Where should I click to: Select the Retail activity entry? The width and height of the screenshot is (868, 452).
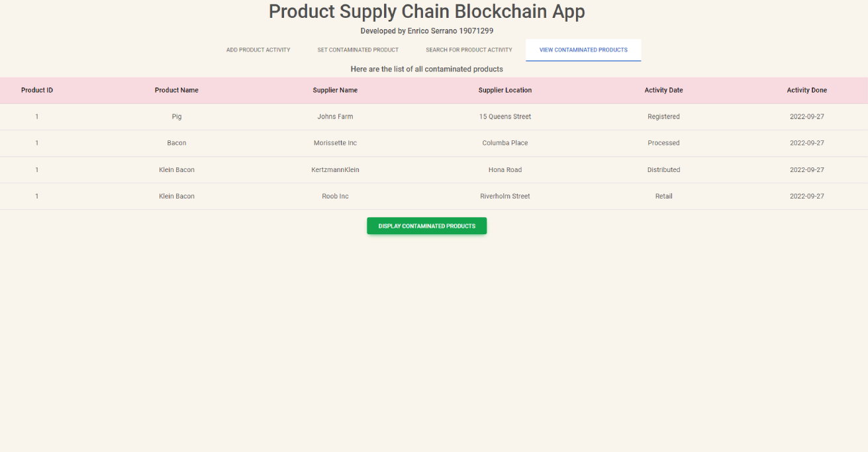(664, 196)
